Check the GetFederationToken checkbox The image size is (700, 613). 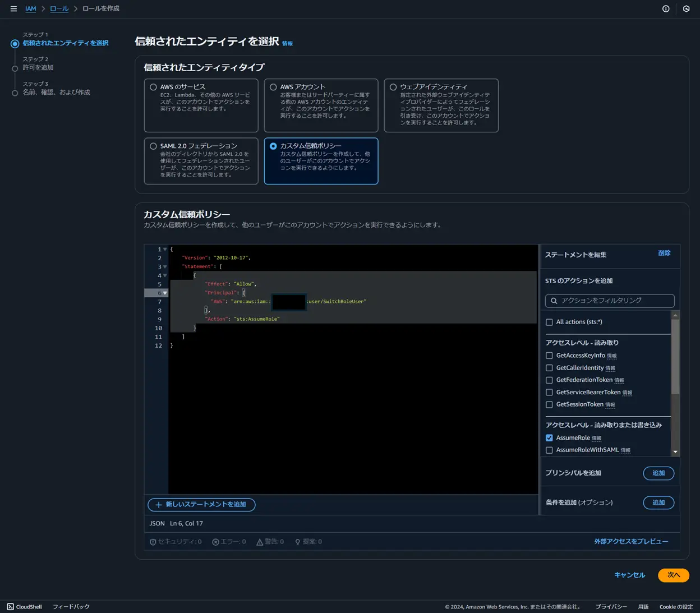[x=549, y=380]
